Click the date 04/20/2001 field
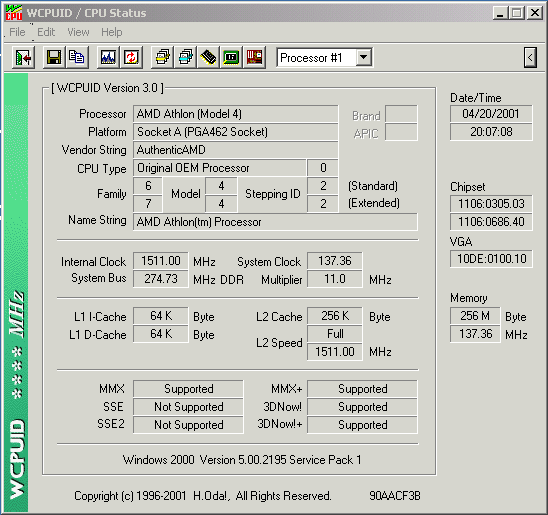548x515 pixels. coord(491,114)
